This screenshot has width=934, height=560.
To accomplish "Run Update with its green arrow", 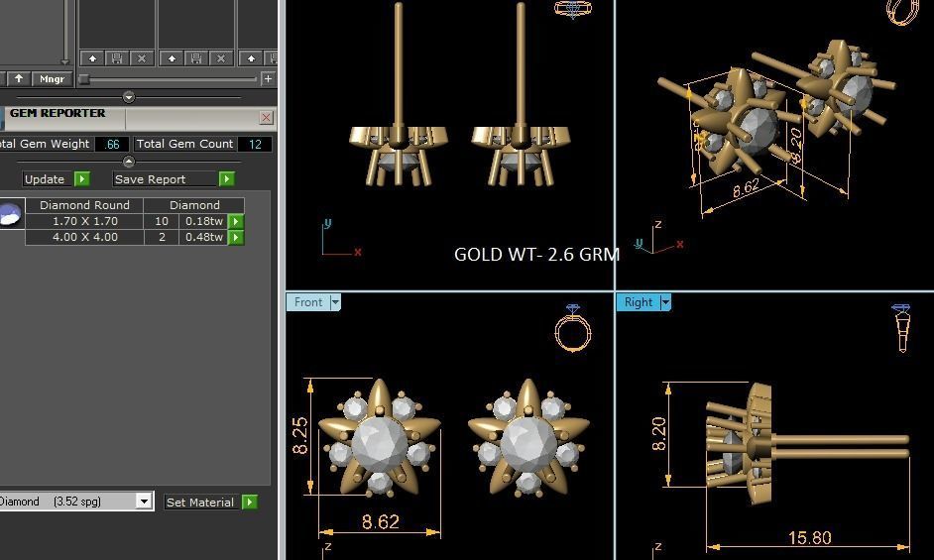I will 81,179.
